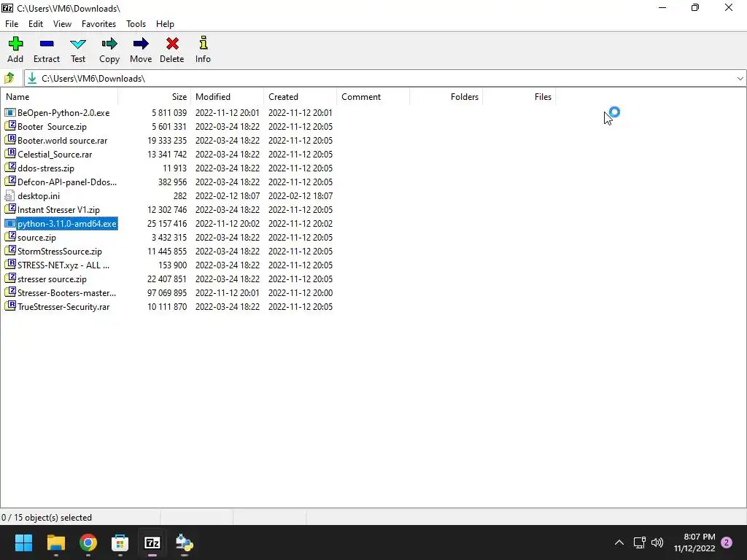Click size value 153 900

coord(172,265)
